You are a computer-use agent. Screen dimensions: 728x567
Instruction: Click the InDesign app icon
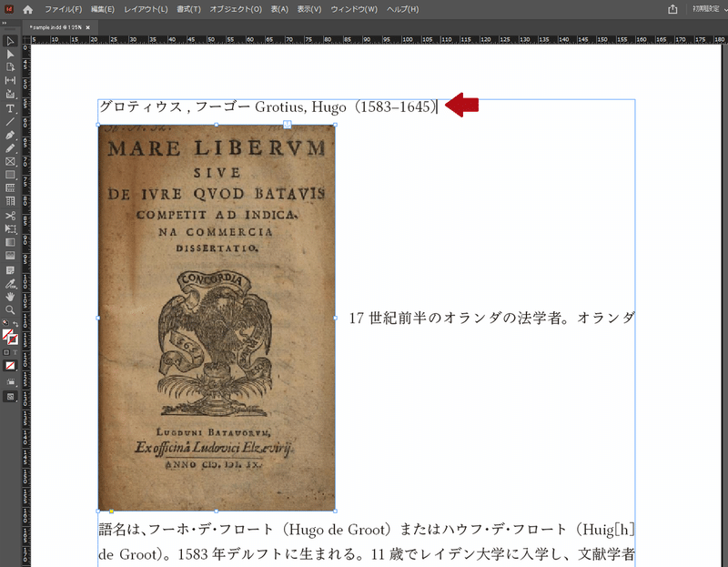click(x=9, y=9)
